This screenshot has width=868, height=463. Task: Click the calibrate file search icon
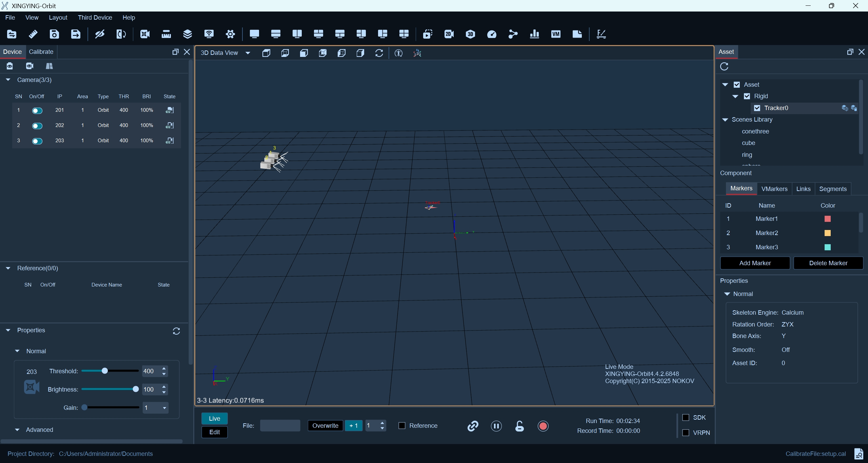(x=859, y=454)
